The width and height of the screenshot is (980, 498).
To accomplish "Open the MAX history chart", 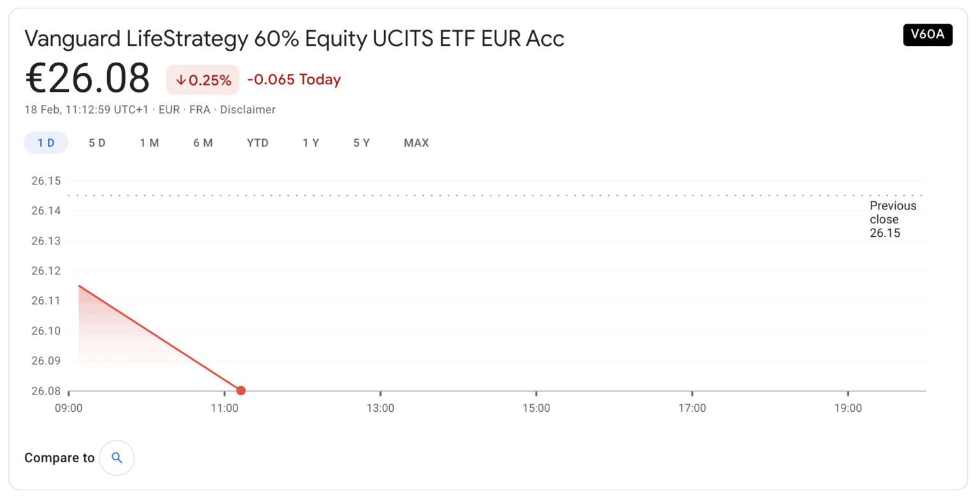I will click(x=416, y=142).
